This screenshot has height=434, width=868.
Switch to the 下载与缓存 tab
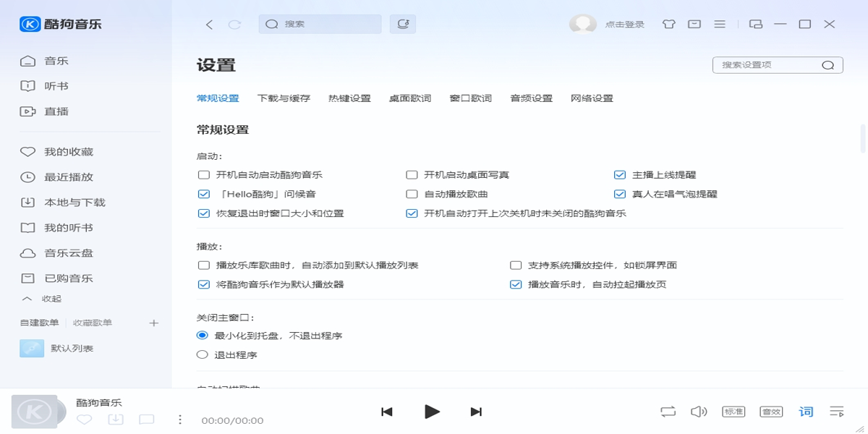pyautogui.click(x=283, y=98)
